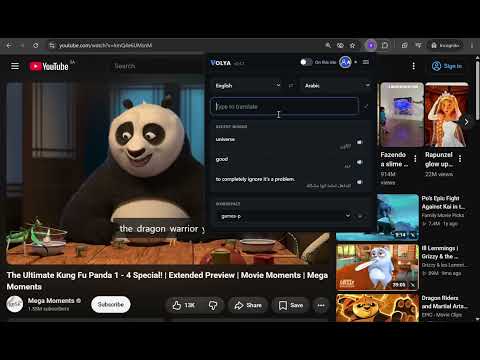Dislike the video with thumbs-down button

click(x=213, y=305)
